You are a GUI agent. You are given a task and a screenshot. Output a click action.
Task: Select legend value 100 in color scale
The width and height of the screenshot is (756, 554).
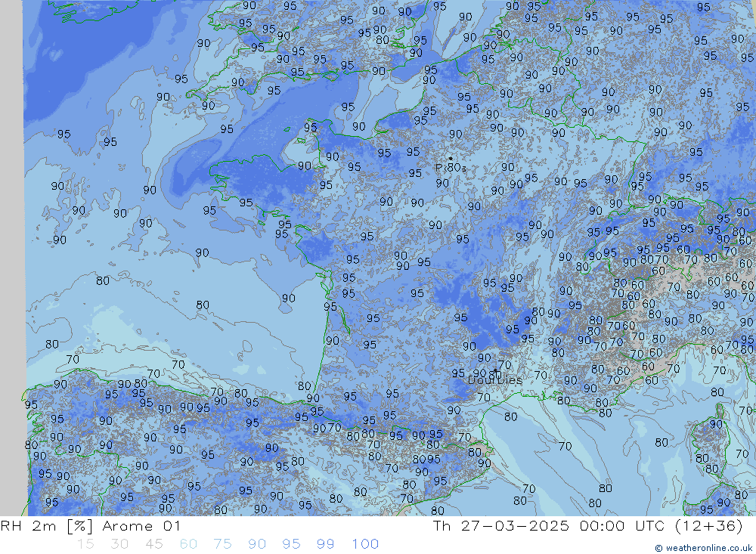point(365,544)
